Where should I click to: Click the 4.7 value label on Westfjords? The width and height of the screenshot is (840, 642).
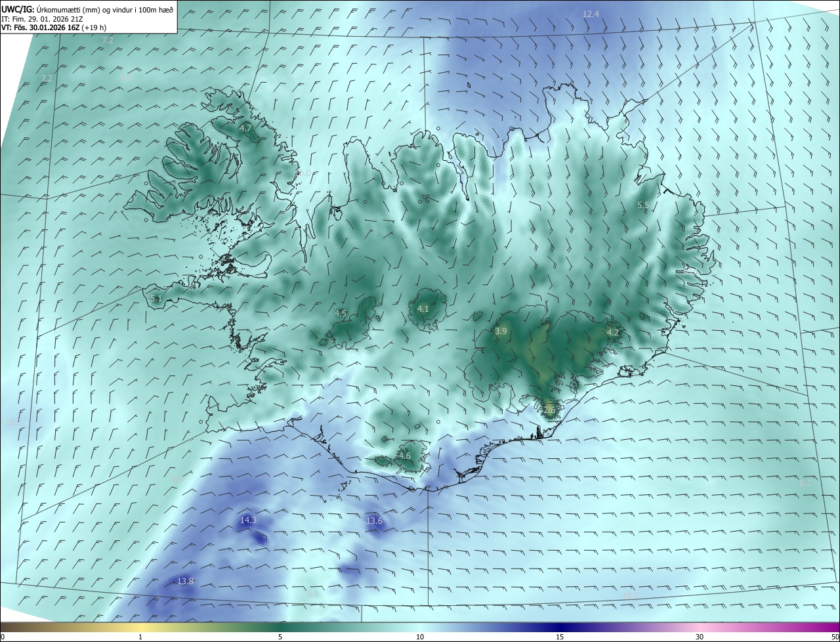tap(245, 129)
